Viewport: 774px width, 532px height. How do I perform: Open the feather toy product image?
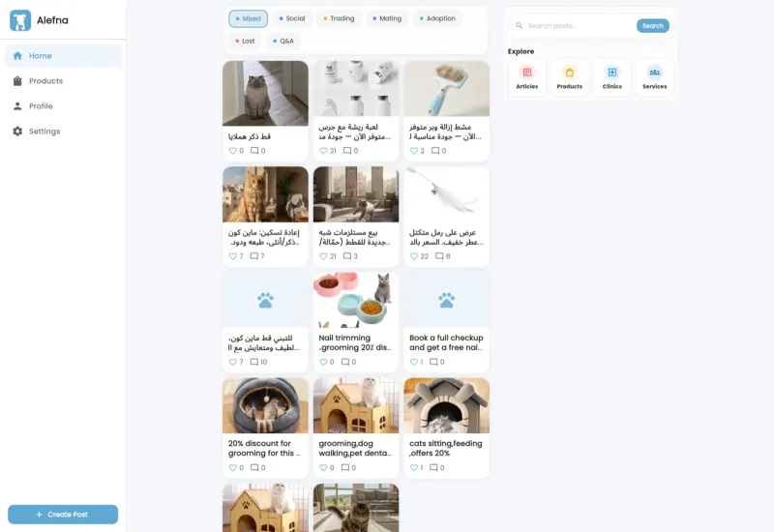pyautogui.click(x=447, y=194)
